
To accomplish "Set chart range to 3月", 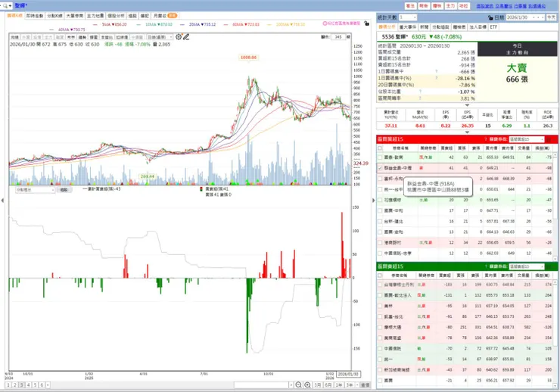I will (317, 385).
